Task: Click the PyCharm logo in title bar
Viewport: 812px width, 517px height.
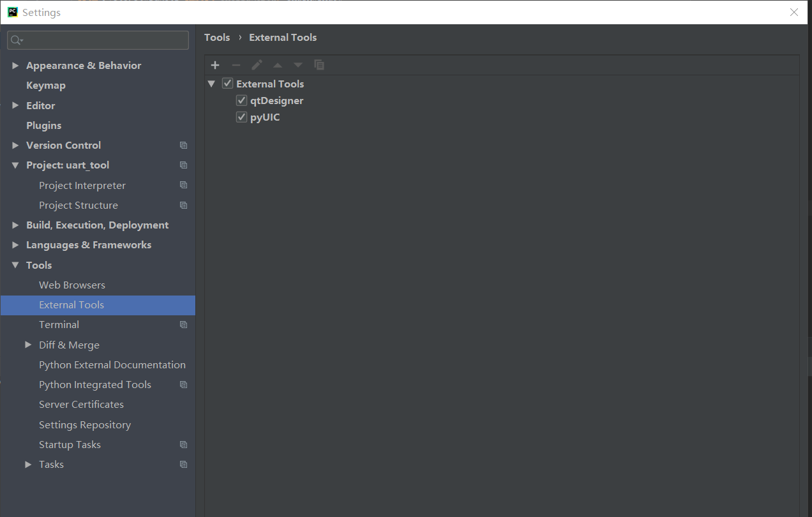Action: tap(12, 12)
